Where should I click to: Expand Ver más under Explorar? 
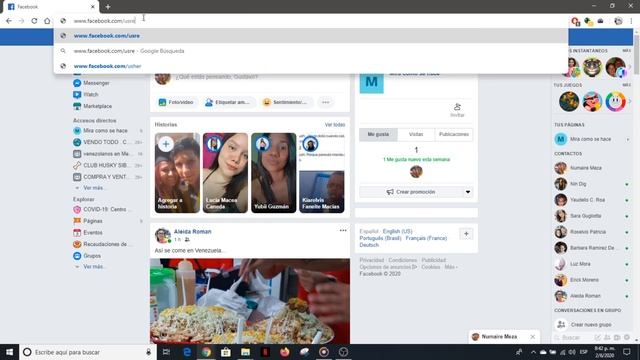93,267
